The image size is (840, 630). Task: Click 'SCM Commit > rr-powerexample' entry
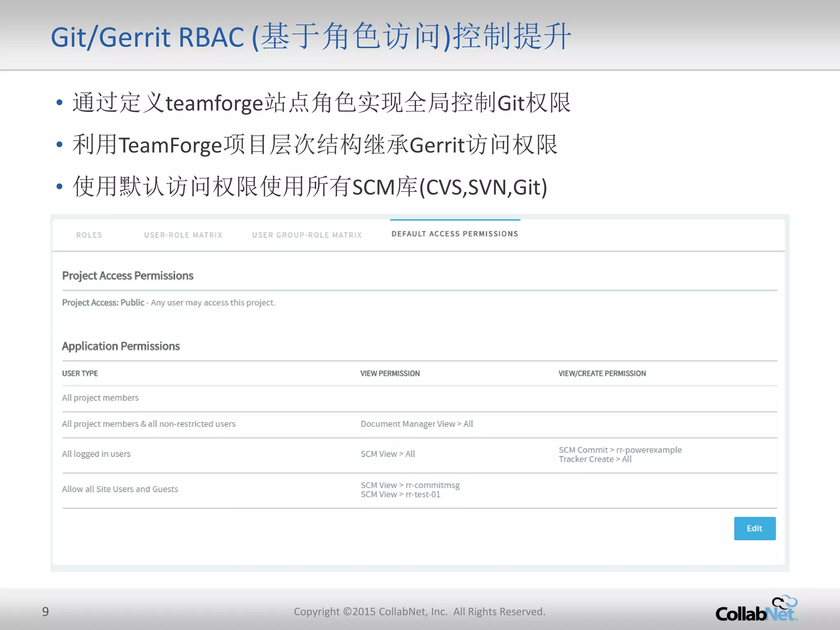[620, 450]
